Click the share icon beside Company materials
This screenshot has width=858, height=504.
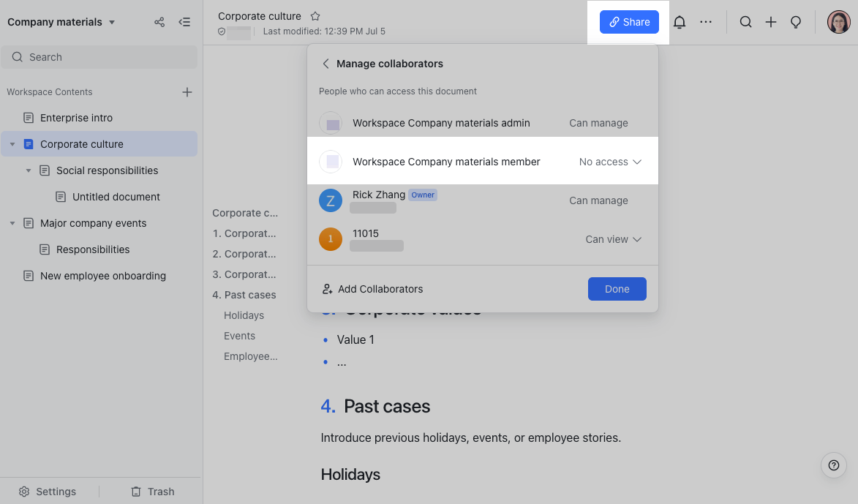pos(159,22)
